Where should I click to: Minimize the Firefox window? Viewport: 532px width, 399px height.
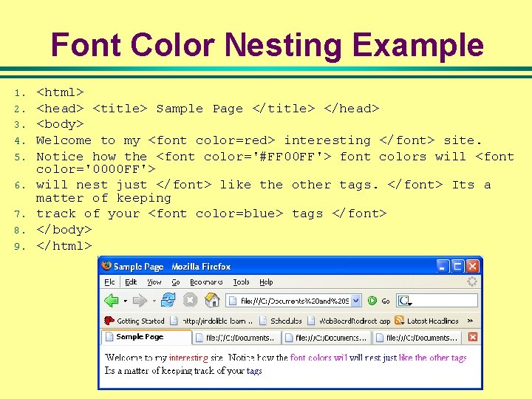[442, 267]
